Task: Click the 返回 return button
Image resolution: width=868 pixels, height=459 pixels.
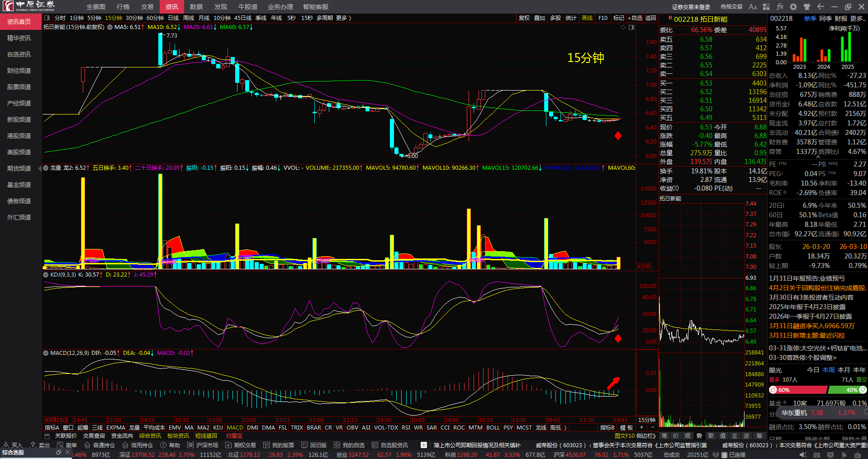Action: 651,18
